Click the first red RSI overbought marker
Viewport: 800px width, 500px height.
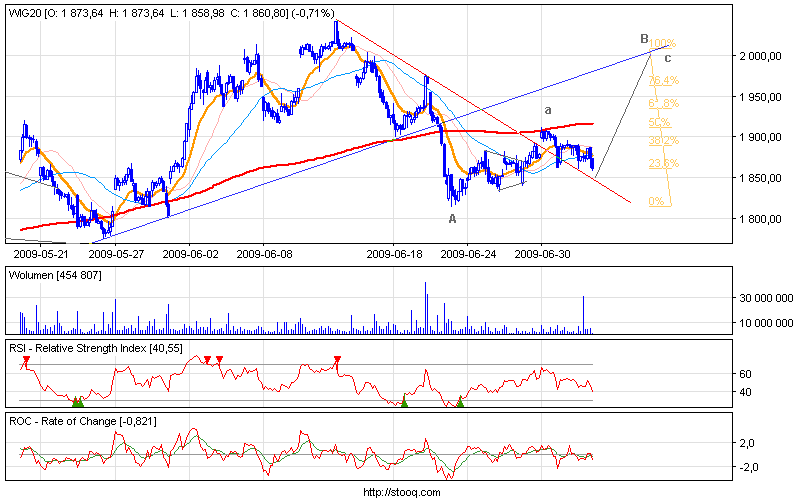click(27, 360)
